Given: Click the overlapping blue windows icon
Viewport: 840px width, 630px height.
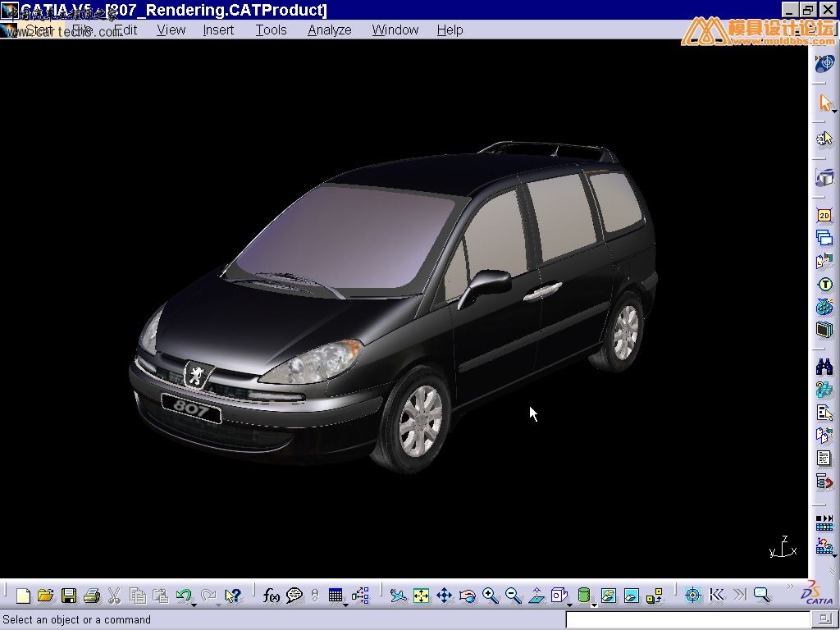Looking at the screenshot, I should click(824, 238).
